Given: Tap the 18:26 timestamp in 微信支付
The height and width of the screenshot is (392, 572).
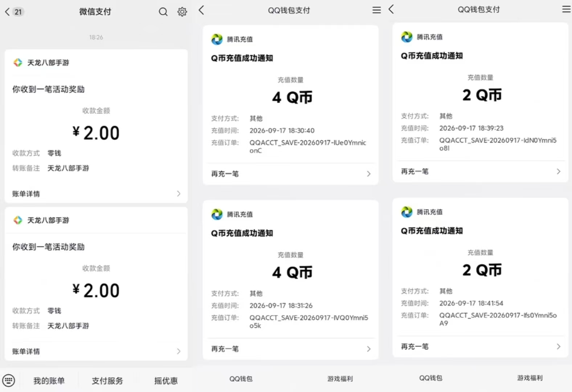Looking at the screenshot, I should pos(96,37).
